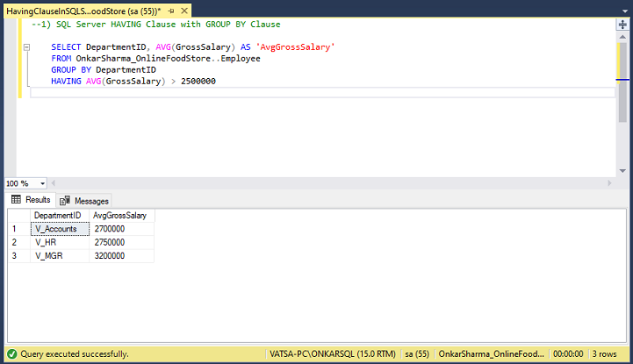Viewport: 633px width, 364px height.
Task: Click the AvgGrossSalary column header
Action: (121, 216)
